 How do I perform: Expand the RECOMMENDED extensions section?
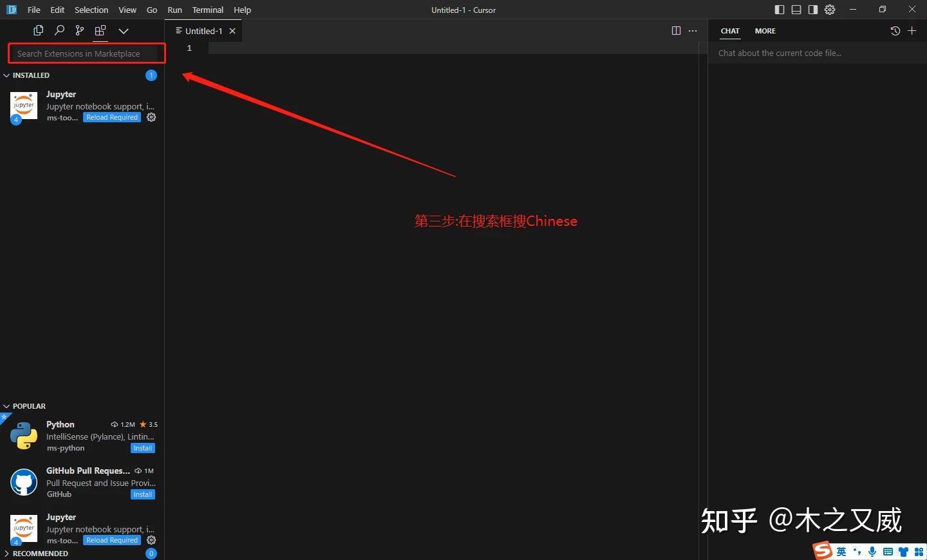[x=6, y=554]
